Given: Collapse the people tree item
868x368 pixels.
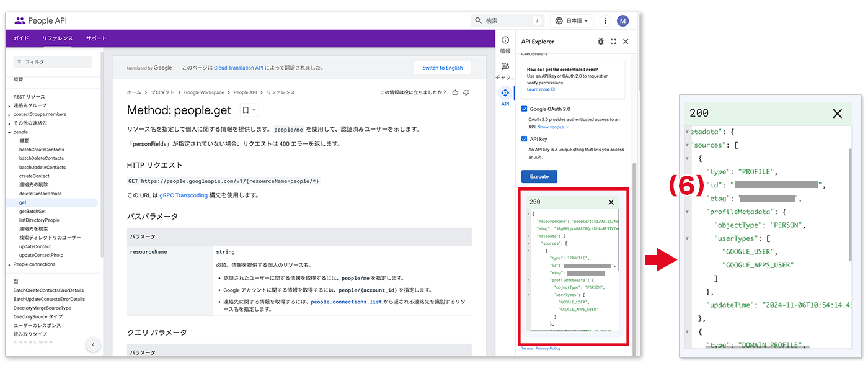Looking at the screenshot, I should (x=9, y=132).
